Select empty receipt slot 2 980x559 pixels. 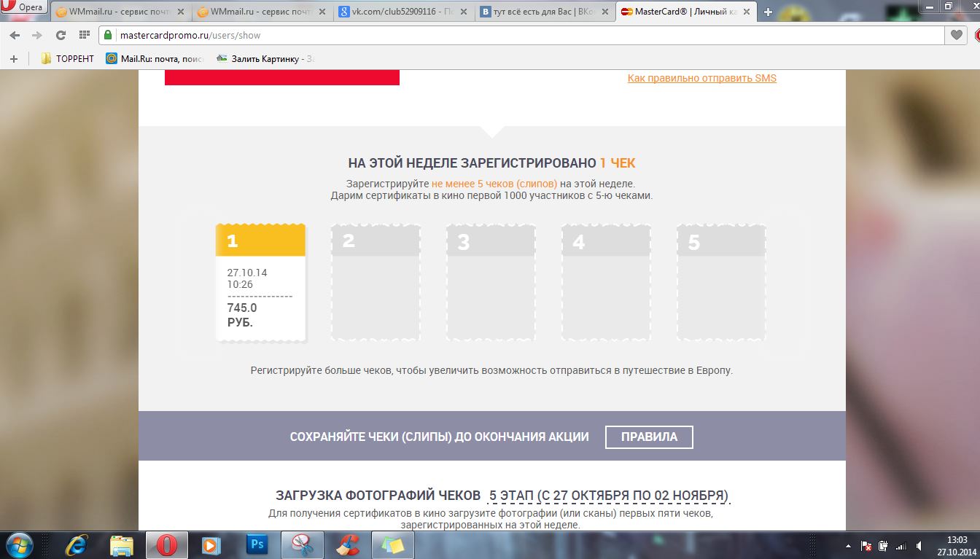pyautogui.click(x=376, y=283)
